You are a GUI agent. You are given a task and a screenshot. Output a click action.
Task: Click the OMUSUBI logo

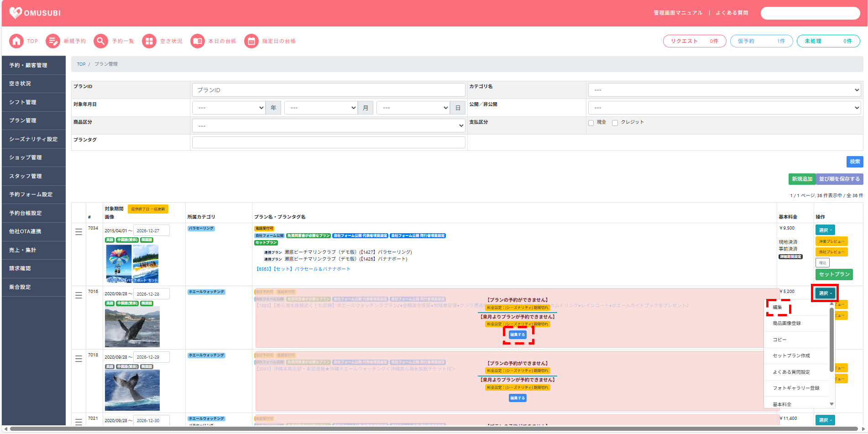tap(35, 13)
